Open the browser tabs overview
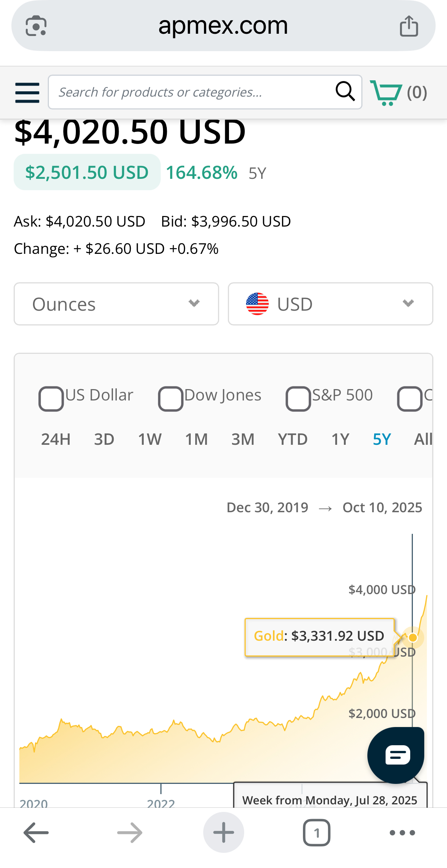The image size is (447, 868). click(317, 832)
